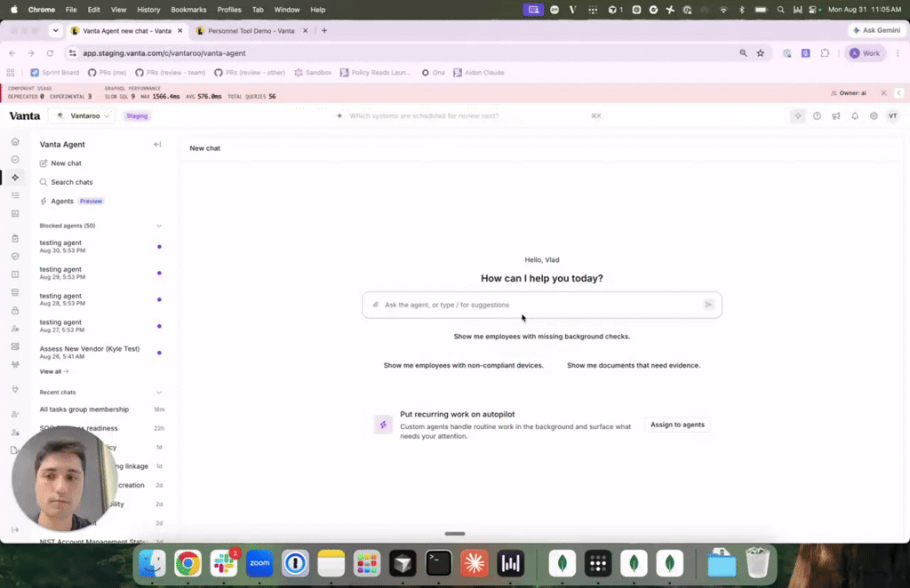
Task: Open the notifications bell icon
Action: click(855, 116)
